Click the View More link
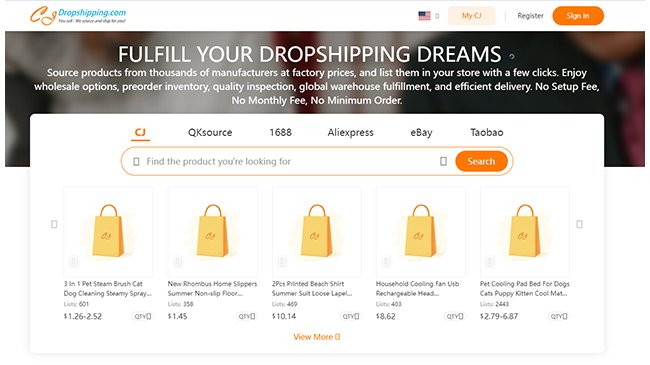 tap(317, 337)
